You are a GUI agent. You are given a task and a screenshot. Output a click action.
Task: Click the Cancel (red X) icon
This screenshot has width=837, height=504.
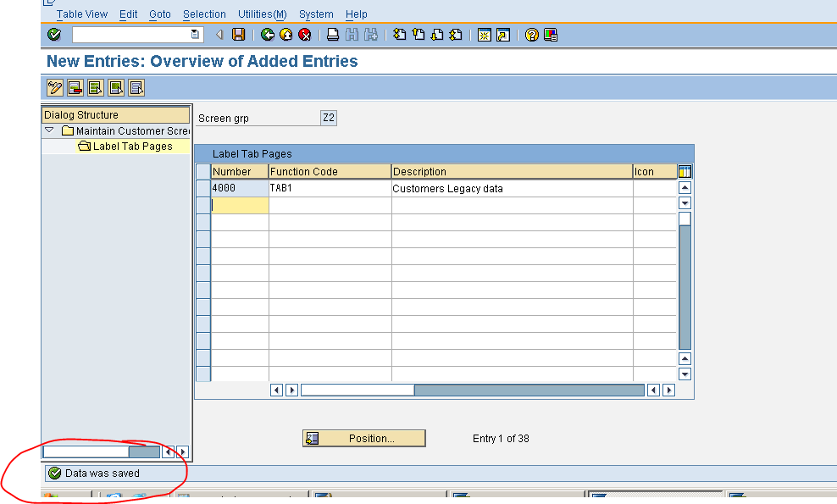point(303,35)
